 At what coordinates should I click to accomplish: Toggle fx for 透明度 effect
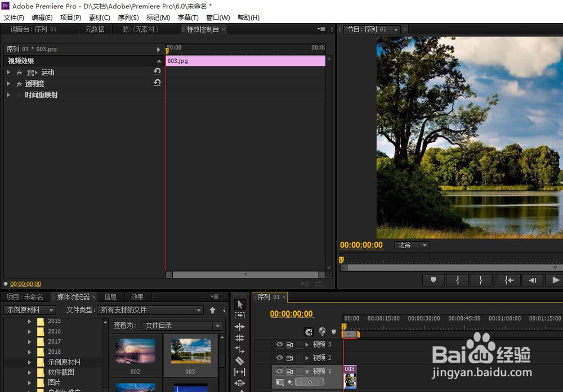click(x=19, y=84)
